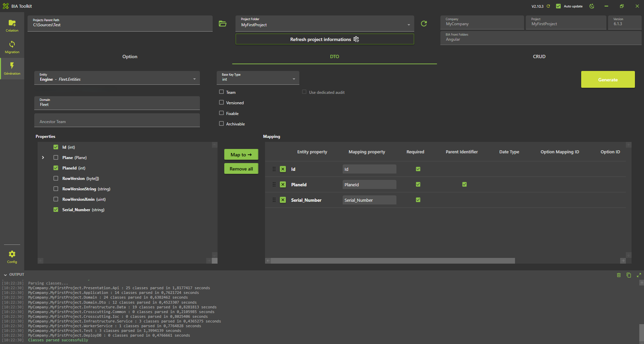
Task: Enable the Versioned checkbox
Action: [x=221, y=103]
